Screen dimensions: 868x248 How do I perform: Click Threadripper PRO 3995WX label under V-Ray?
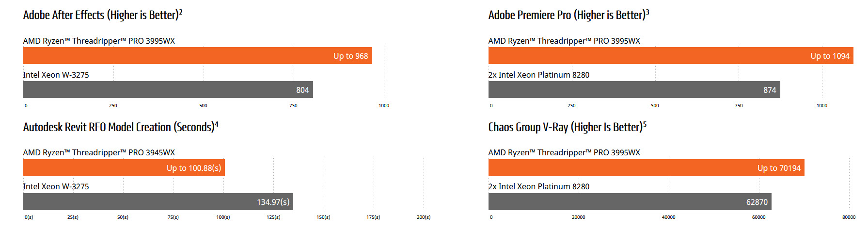[564, 152]
